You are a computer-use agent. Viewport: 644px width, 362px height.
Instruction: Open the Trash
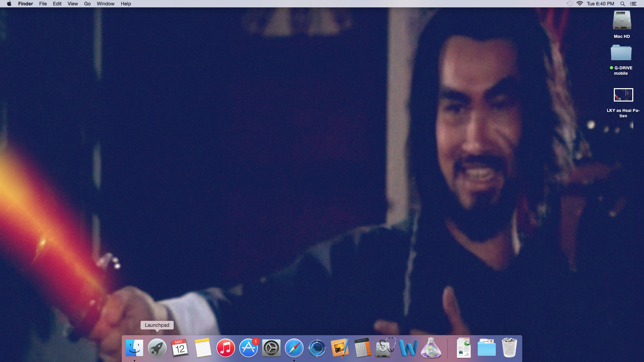(x=509, y=348)
